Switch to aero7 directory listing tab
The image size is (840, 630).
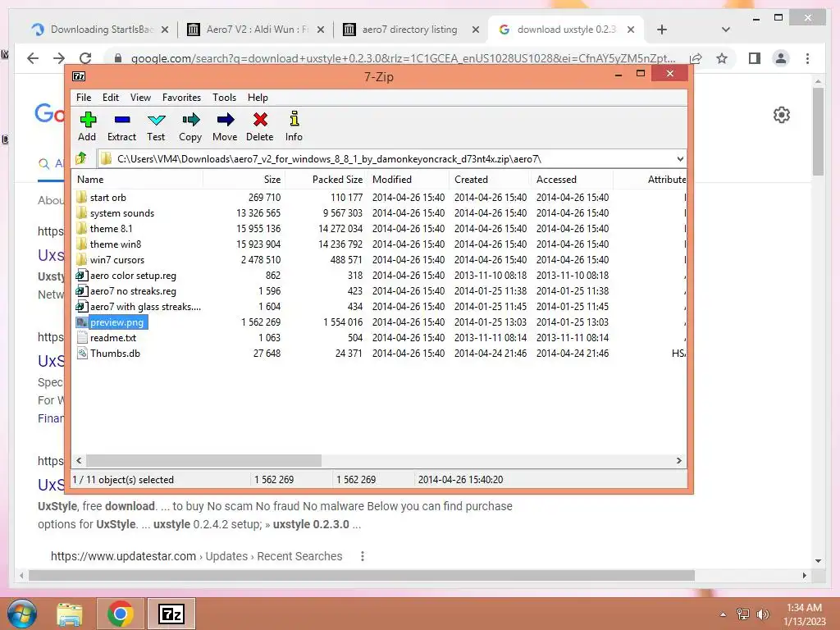click(410, 30)
